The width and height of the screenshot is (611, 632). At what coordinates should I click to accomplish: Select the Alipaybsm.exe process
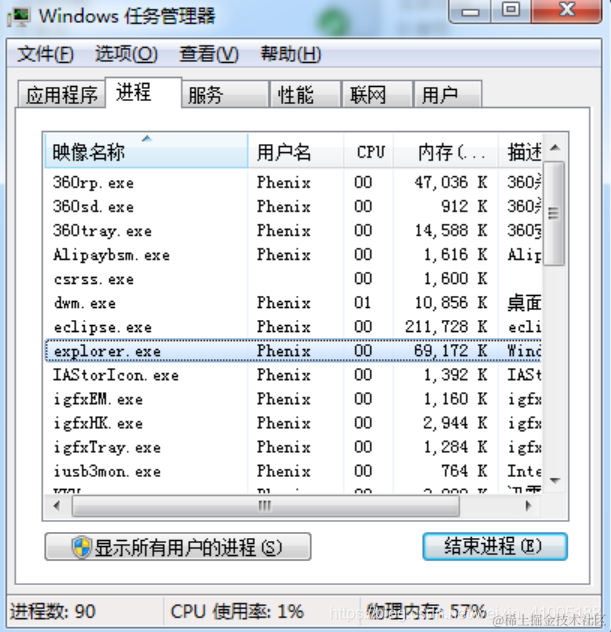(x=293, y=255)
